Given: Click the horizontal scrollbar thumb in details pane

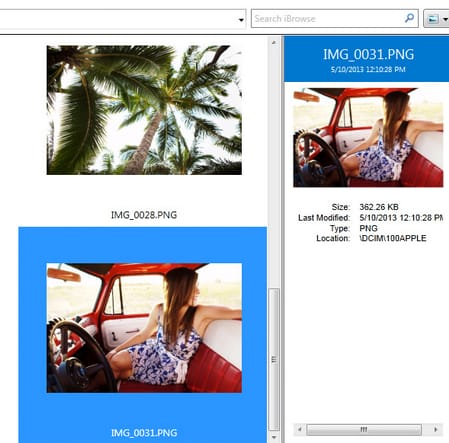Looking at the screenshot, I should [364, 429].
